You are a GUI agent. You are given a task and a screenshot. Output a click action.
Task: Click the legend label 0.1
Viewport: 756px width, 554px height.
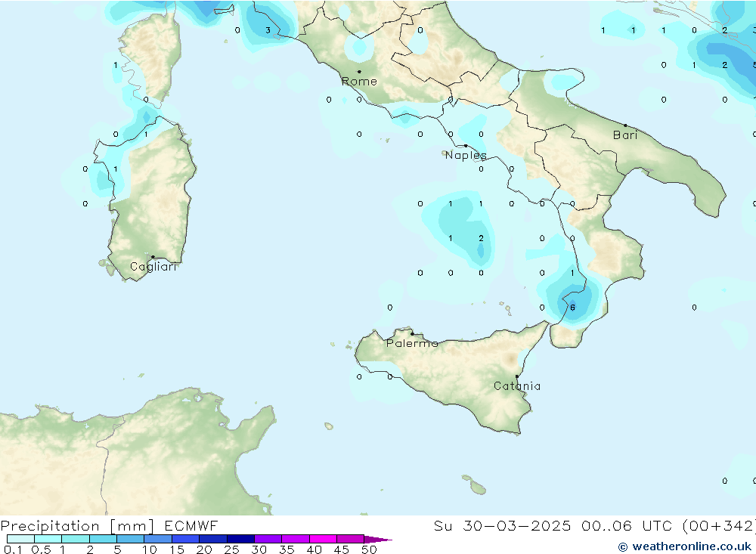pos(13,549)
